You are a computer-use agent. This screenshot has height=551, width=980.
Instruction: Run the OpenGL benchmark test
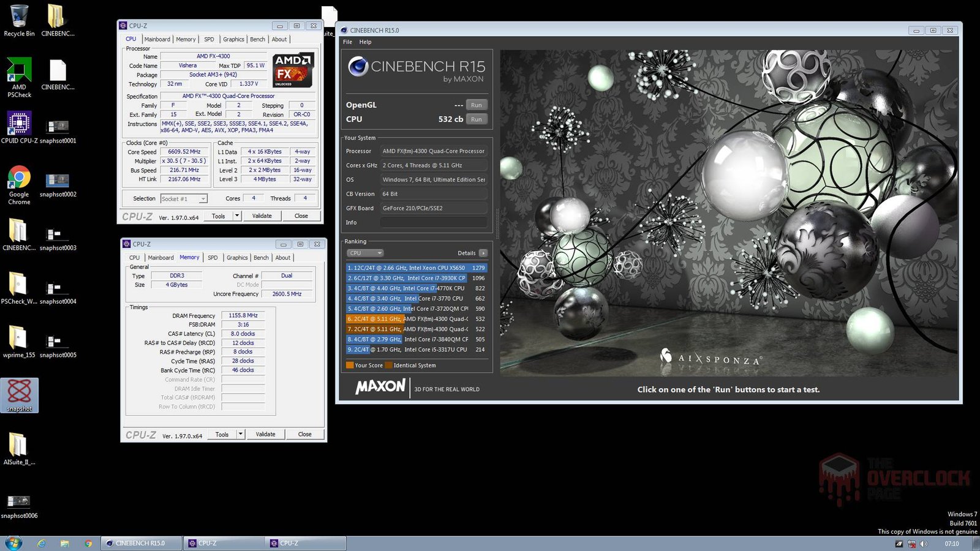pyautogui.click(x=476, y=105)
